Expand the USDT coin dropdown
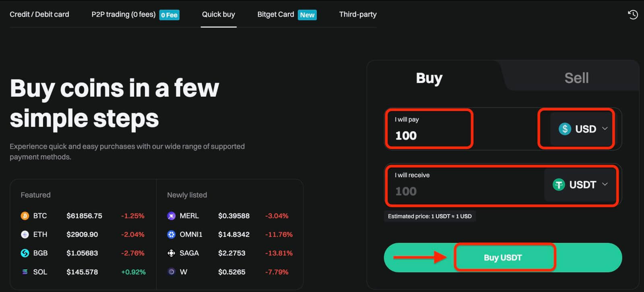This screenshot has height=292, width=644. 580,185
